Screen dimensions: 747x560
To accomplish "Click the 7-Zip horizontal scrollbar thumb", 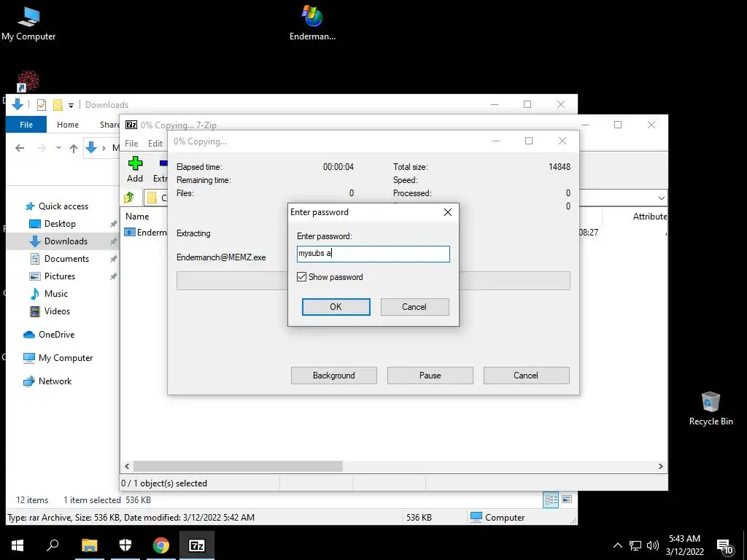I will pyautogui.click(x=238, y=466).
